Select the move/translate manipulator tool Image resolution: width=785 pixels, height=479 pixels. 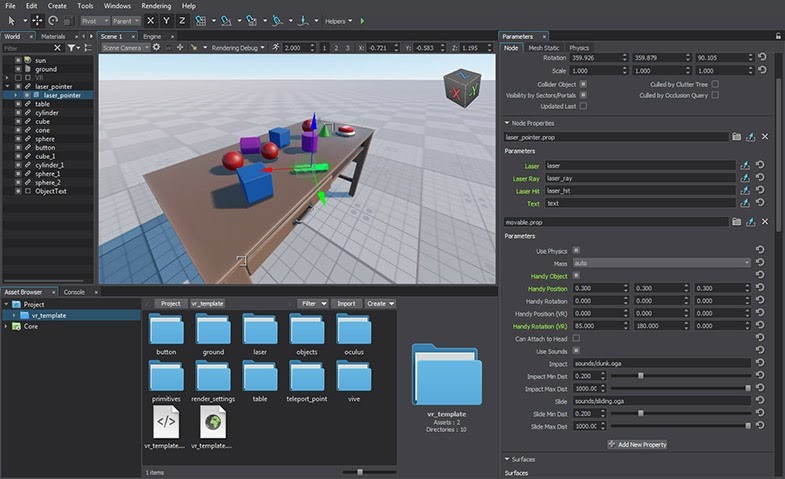tap(37, 20)
